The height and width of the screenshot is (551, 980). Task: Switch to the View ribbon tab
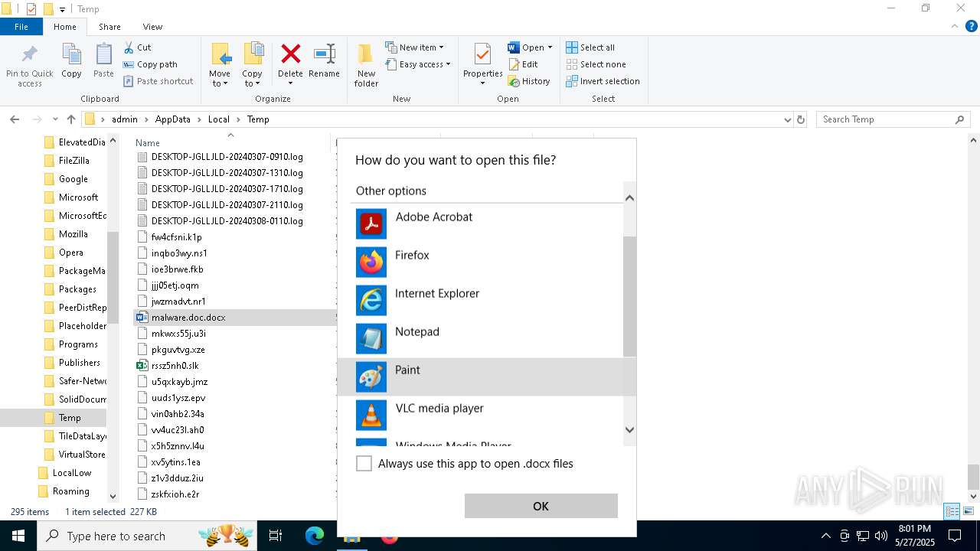(152, 27)
